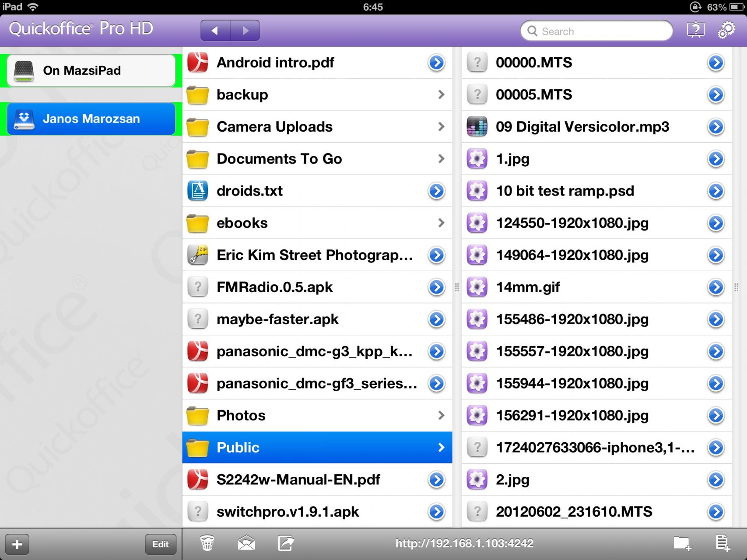The image size is (747, 560).
Task: Expand the backup folder chevron
Action: coord(441,94)
